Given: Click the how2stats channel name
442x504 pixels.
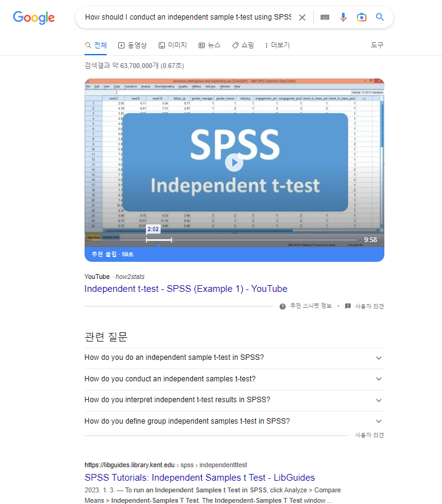Looking at the screenshot, I should coord(130,277).
